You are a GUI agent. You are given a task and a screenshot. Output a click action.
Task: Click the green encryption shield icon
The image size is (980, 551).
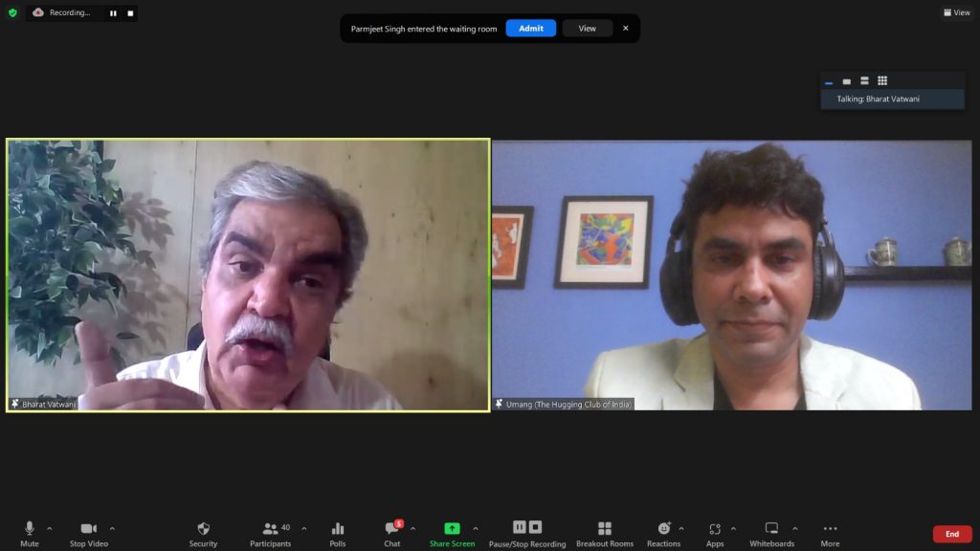[x=12, y=12]
